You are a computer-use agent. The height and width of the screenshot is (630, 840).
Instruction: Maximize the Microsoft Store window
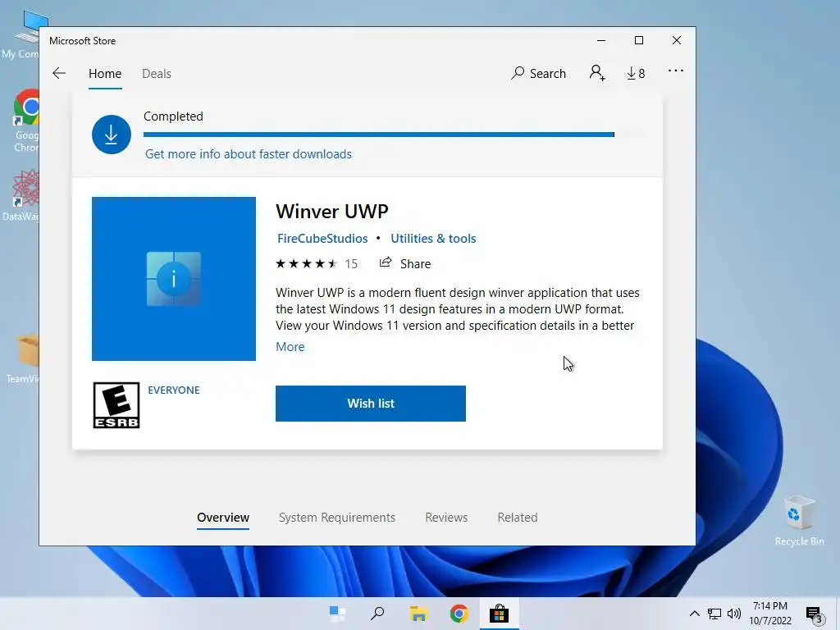point(638,41)
